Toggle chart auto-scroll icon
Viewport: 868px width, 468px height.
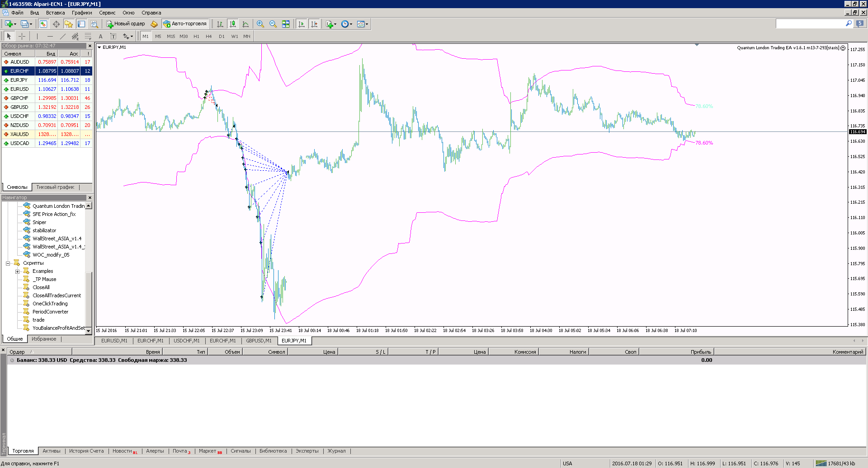tap(302, 24)
